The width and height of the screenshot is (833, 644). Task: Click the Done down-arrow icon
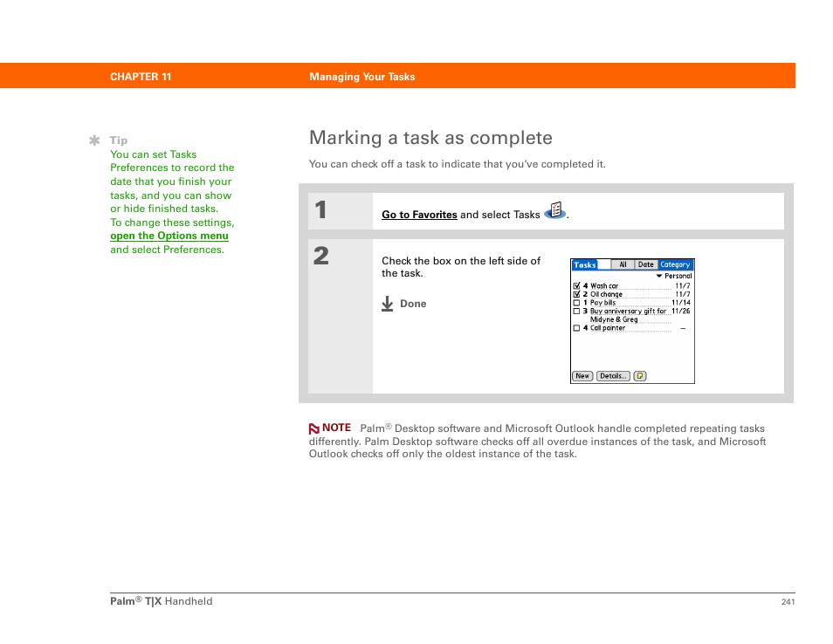[388, 304]
